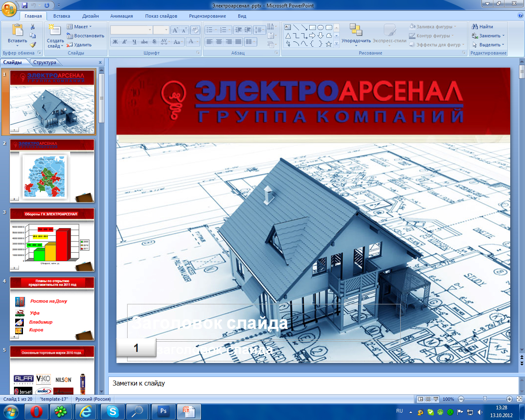Open the Экспресс-стили quick styles gallery
The height and width of the screenshot is (420, 525).
click(x=390, y=35)
